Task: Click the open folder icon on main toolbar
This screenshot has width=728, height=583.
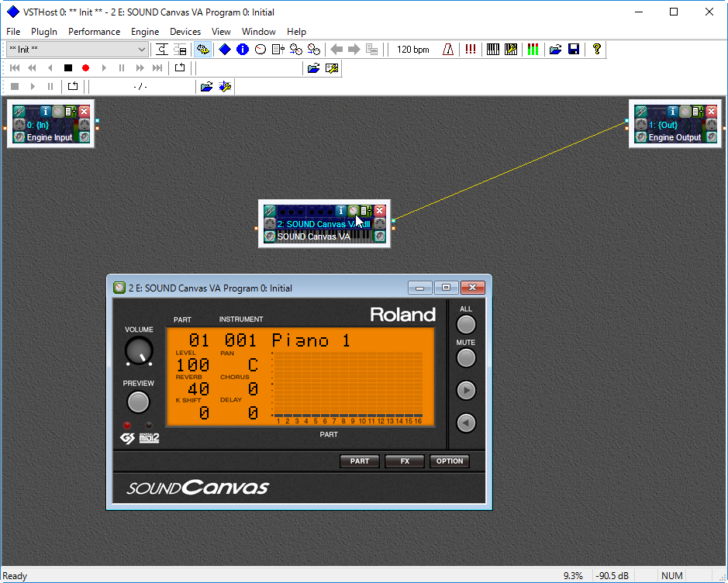Action: coord(555,49)
